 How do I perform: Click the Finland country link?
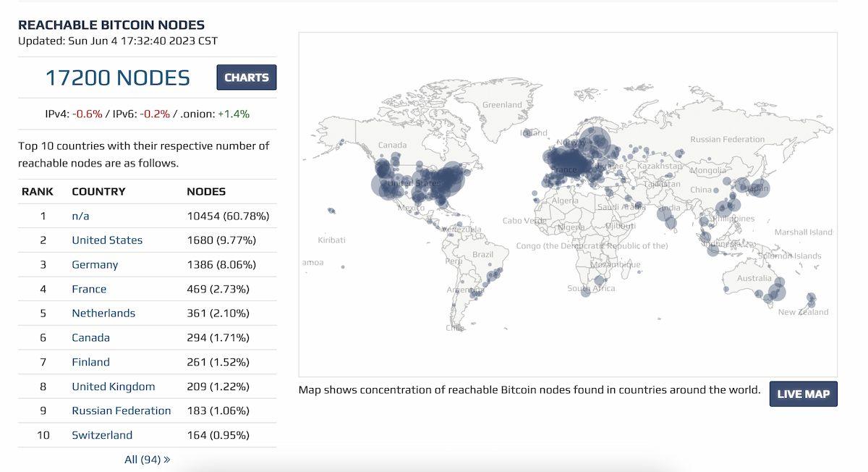pos(90,362)
